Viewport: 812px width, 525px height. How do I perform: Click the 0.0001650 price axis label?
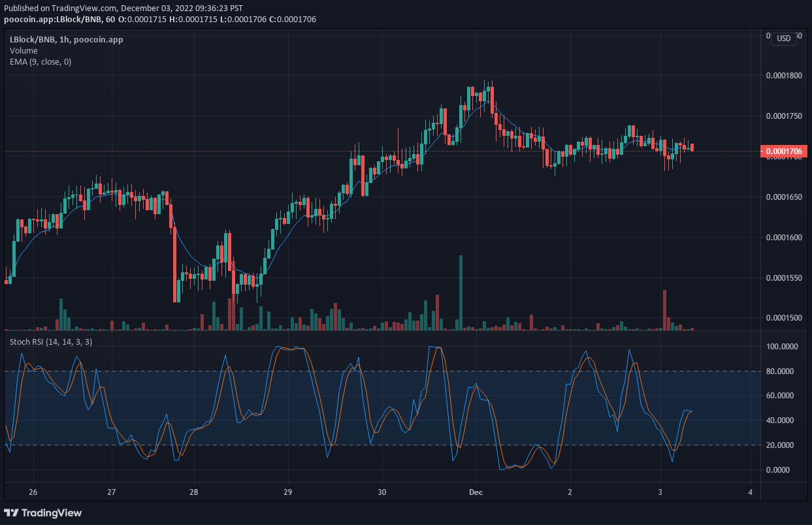point(784,197)
